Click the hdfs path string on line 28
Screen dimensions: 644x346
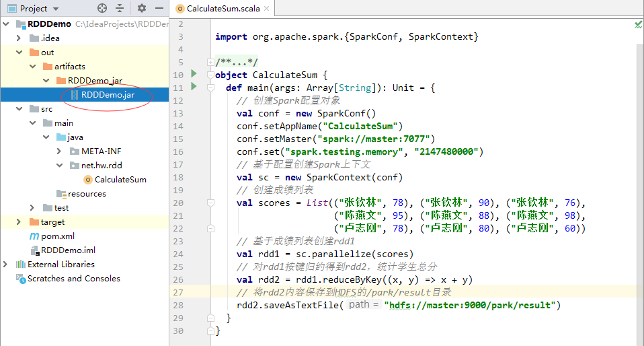coord(470,305)
